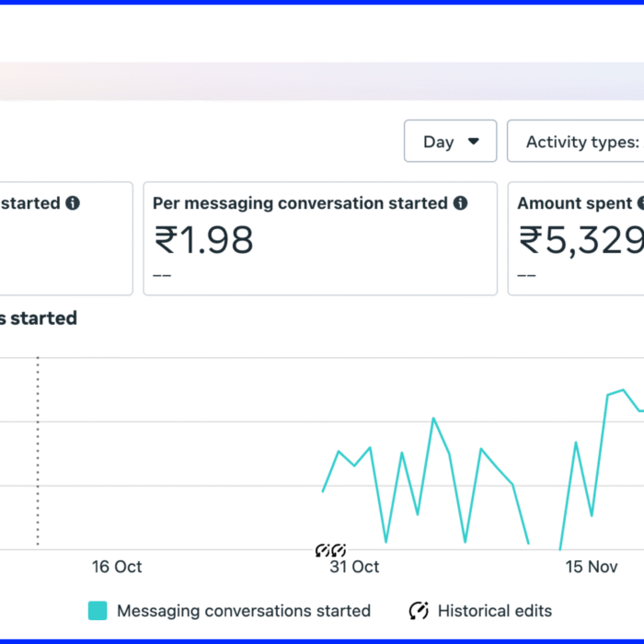Click info icon beside Per messaging conversation started
644x644 pixels.
tap(460, 203)
